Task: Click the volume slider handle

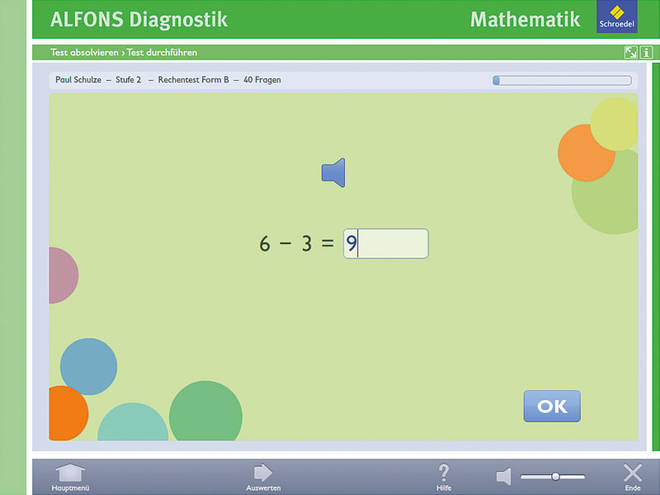Action: 556,476
